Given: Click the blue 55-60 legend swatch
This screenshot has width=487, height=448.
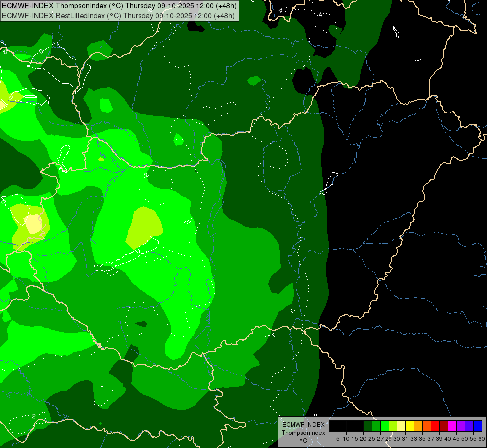Looking at the screenshot, I should tap(478, 426).
